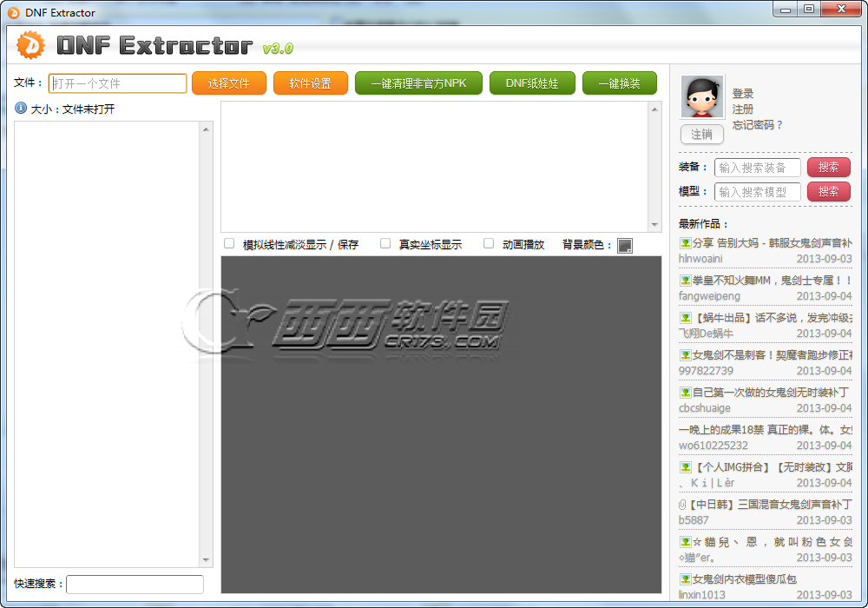This screenshot has height=608, width=868.
Task: Click author name linxin1013
Action: point(702,595)
